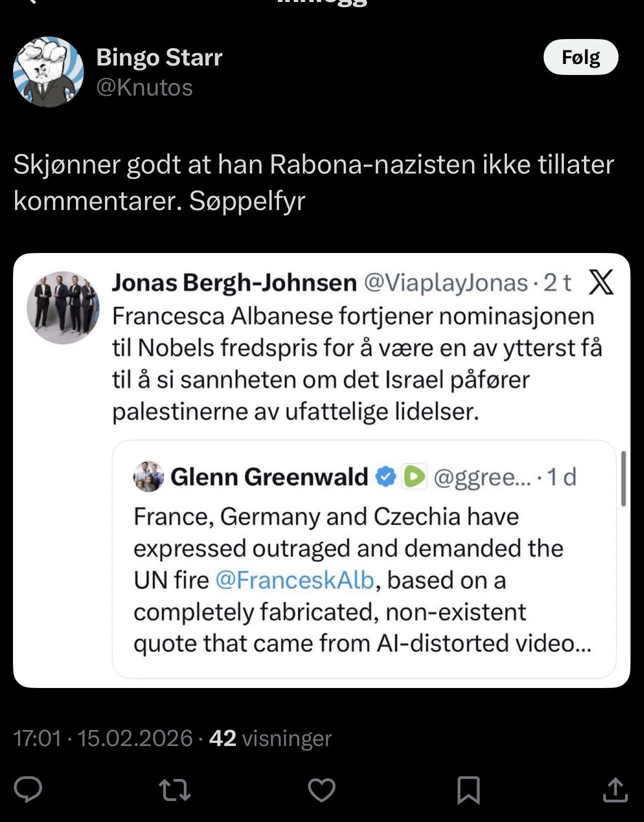
Task: Click Glenn Greenwald's blue verified badge
Action: click(x=385, y=476)
